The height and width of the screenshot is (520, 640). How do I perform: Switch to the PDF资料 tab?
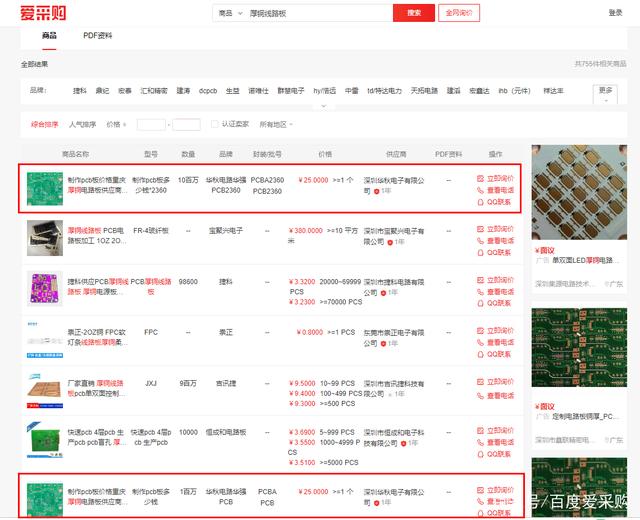pyautogui.click(x=98, y=36)
